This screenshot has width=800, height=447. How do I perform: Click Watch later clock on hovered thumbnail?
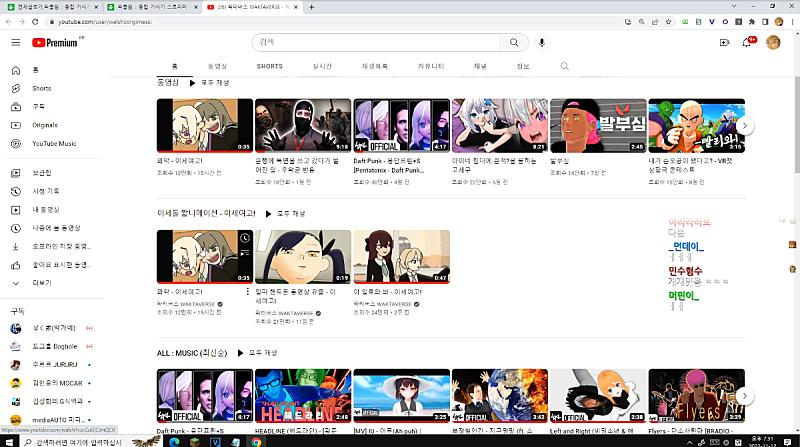pos(245,238)
